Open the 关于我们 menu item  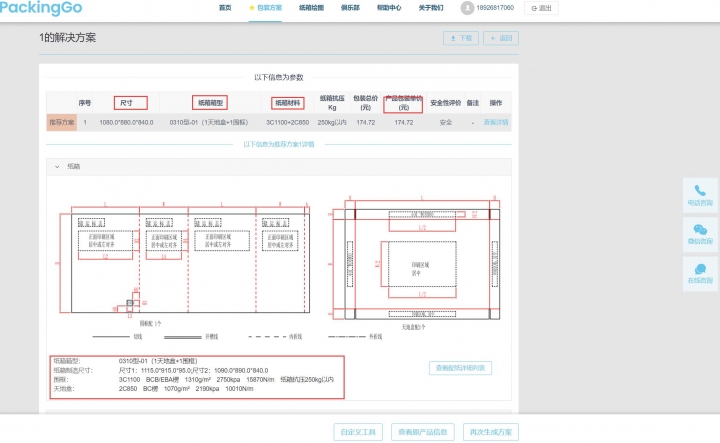(430, 8)
